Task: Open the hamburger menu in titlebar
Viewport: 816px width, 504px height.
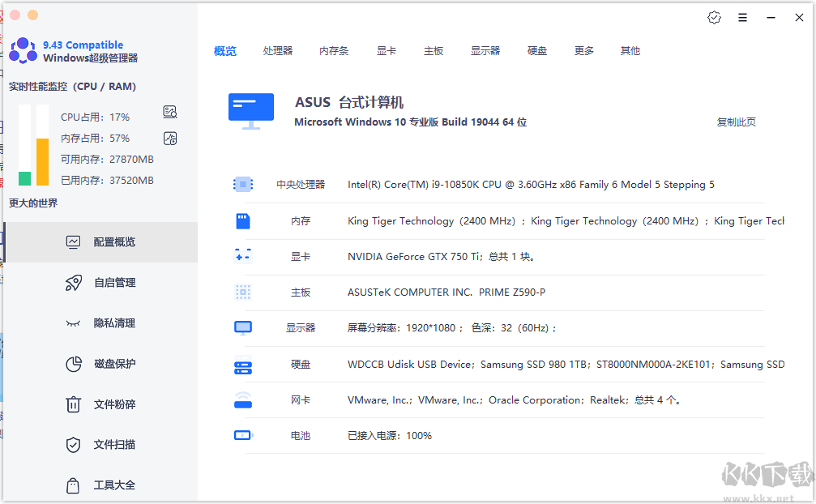Action: click(x=743, y=17)
